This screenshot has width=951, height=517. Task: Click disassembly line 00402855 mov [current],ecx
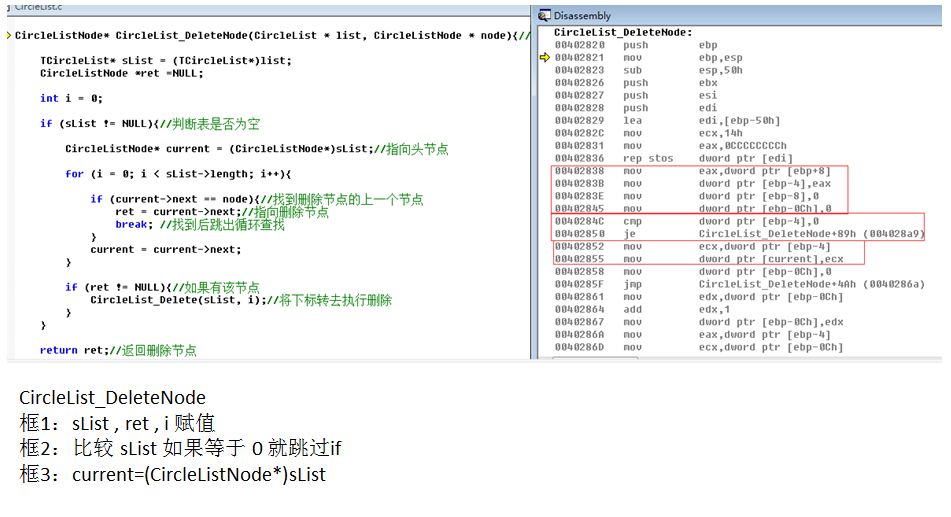[699, 259]
